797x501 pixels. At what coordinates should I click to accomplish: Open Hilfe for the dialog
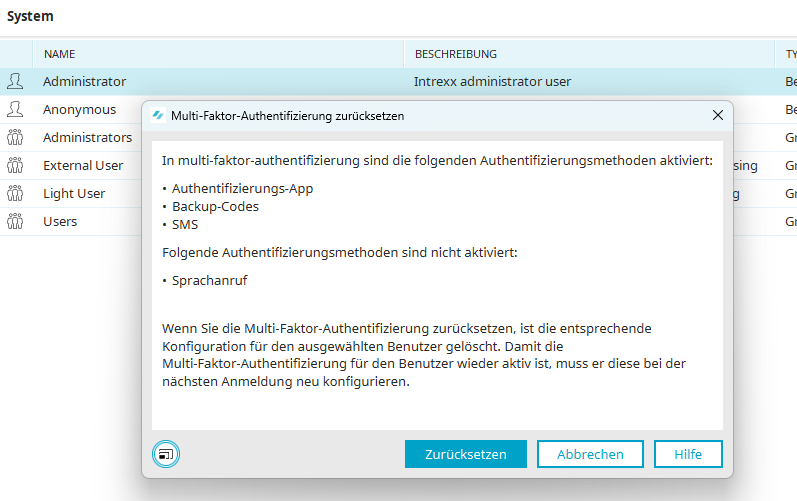tap(687, 454)
